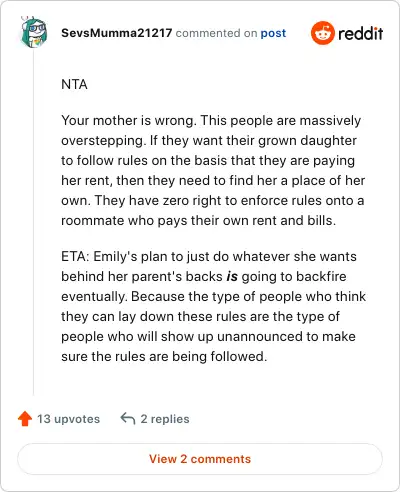Collapse thread using vertical comment line
The image size is (400, 492).
pyautogui.click(x=34, y=222)
